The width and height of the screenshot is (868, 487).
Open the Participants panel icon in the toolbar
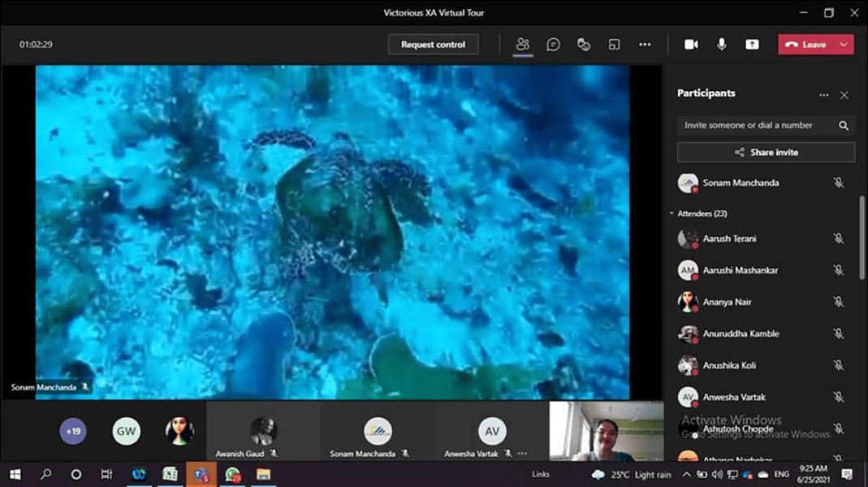[x=523, y=45]
